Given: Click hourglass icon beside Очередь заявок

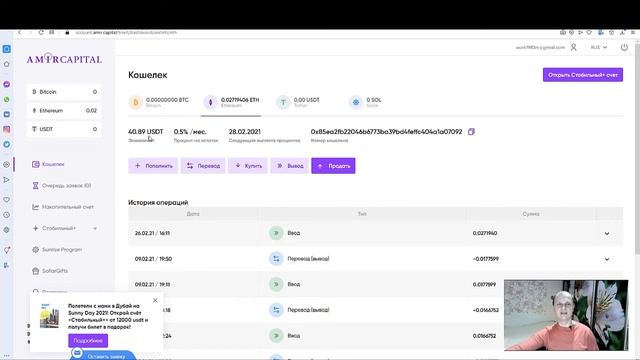Looking at the screenshot, I should [36, 185].
